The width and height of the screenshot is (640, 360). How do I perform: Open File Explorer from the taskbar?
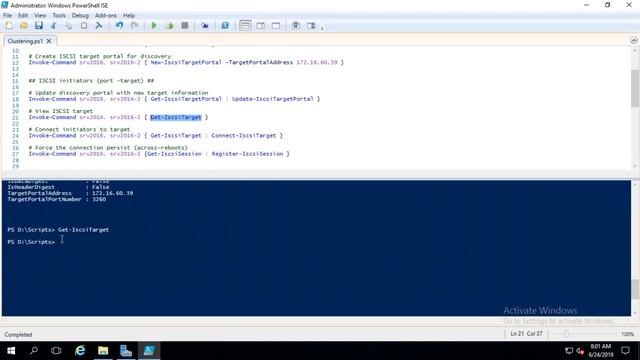(103, 351)
